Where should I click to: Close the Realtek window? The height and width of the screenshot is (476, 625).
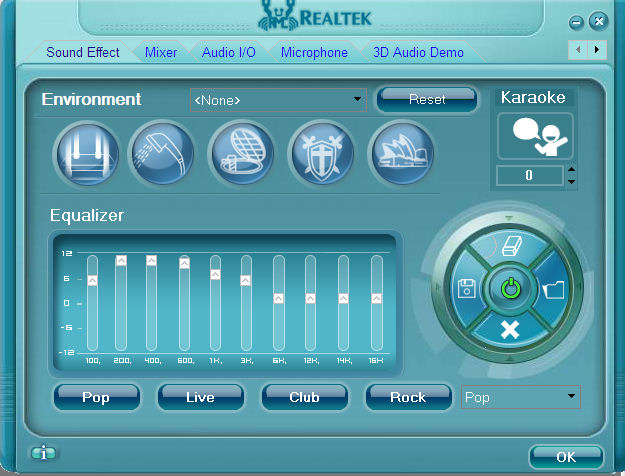click(599, 21)
